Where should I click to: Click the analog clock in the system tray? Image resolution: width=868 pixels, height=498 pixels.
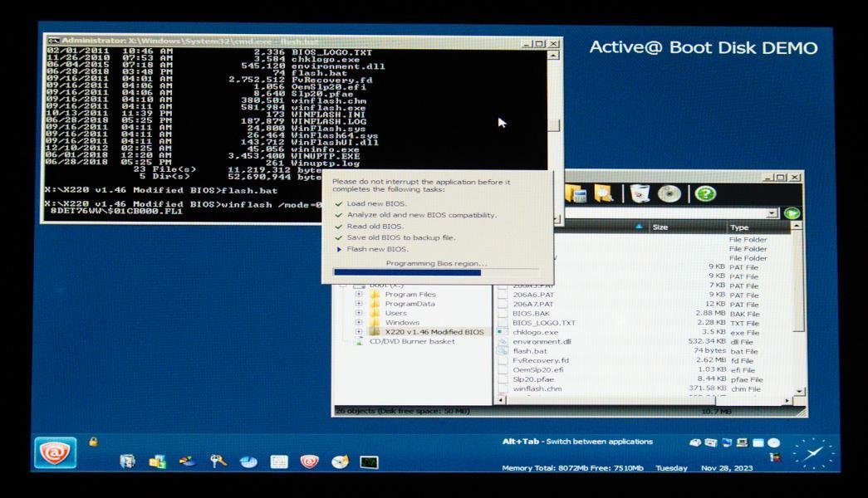click(x=813, y=452)
